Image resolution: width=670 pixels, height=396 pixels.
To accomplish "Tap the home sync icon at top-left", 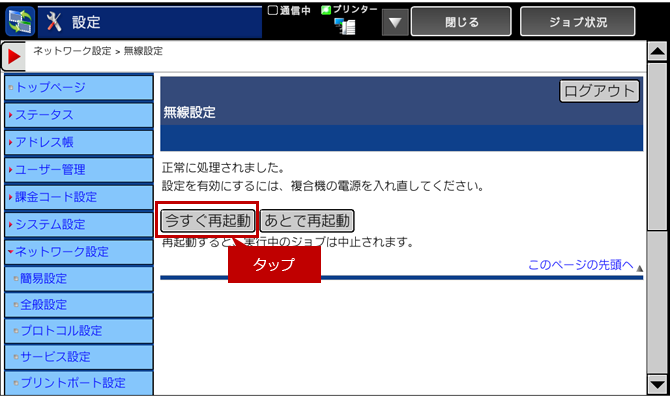I will 20,21.
